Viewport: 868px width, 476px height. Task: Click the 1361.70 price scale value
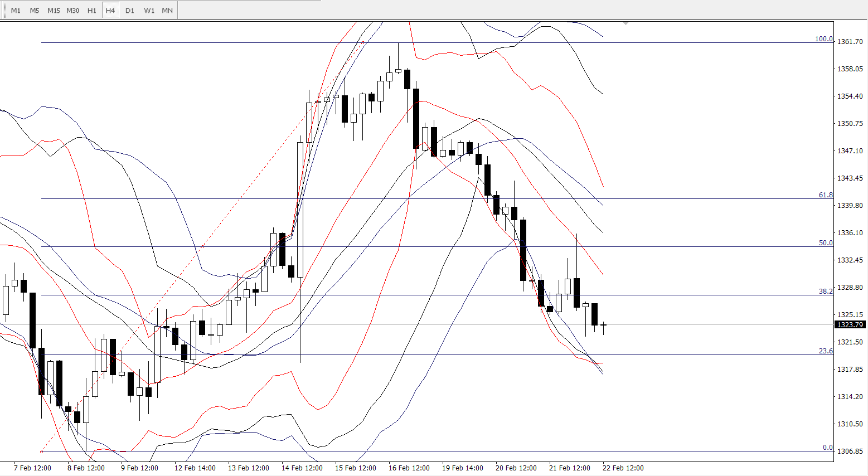coord(850,42)
